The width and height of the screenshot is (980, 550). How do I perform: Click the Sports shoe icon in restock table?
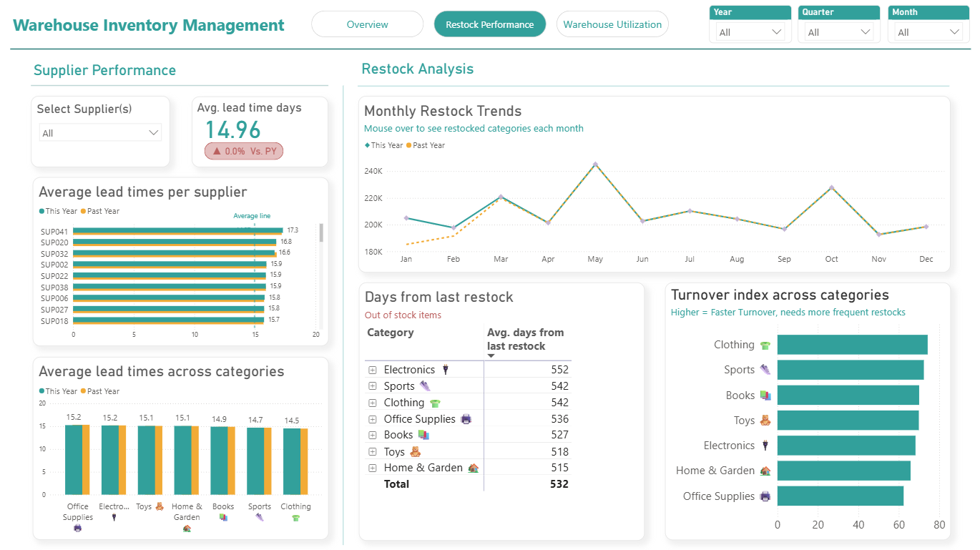coord(425,386)
